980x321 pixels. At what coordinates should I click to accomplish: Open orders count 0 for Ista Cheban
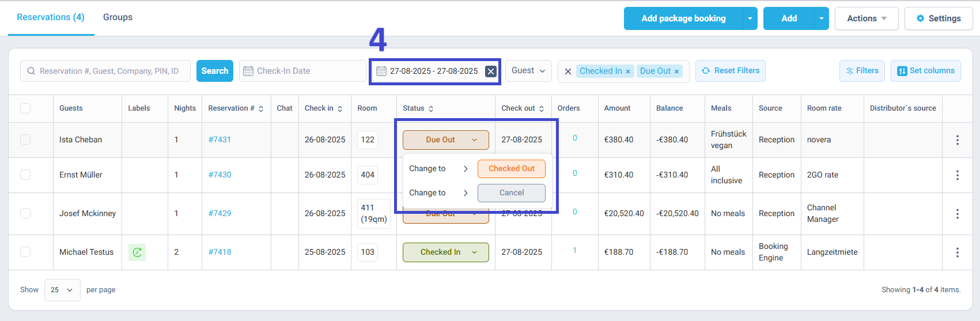[x=575, y=138]
